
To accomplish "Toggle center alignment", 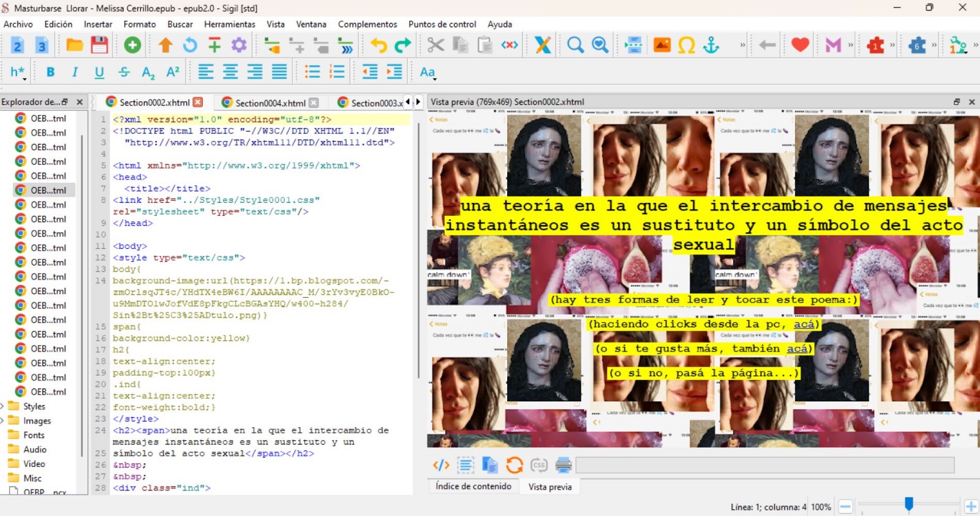I will click(x=230, y=72).
